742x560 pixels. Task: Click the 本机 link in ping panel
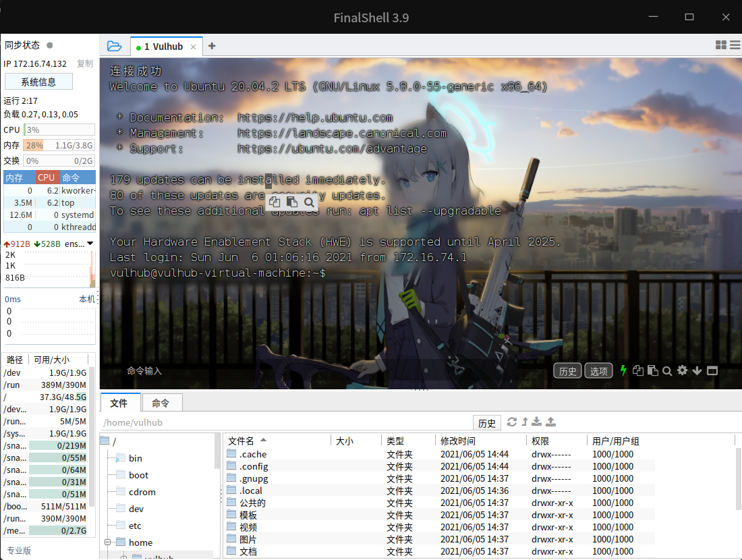[x=86, y=299]
